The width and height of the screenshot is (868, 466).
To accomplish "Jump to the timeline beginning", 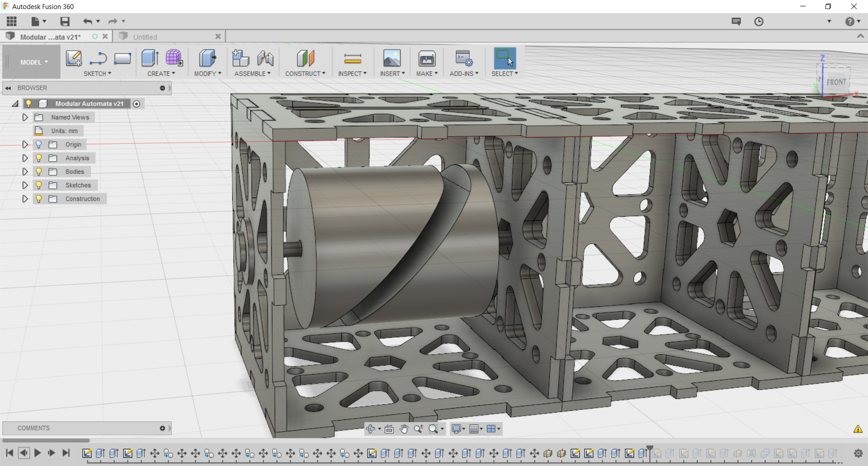I will pos(9,453).
